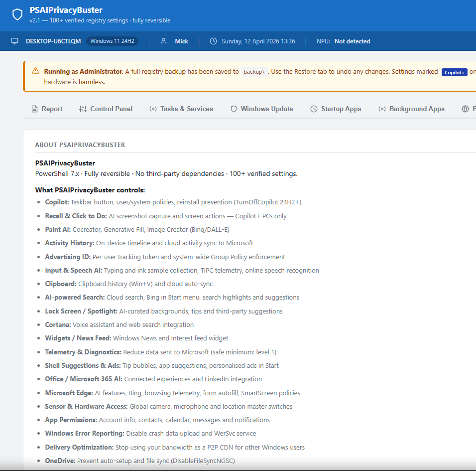The height and width of the screenshot is (471, 476).
Task: Click the Windows 11 24H2 version badge
Action: click(x=112, y=41)
